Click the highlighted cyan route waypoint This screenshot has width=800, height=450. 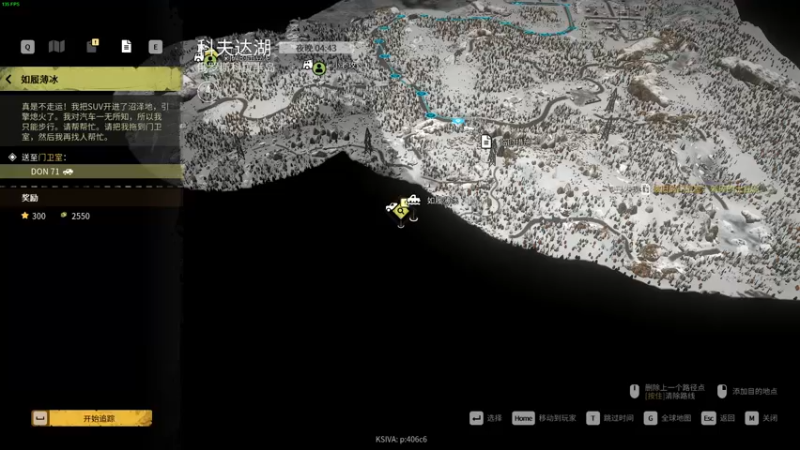[x=458, y=121]
